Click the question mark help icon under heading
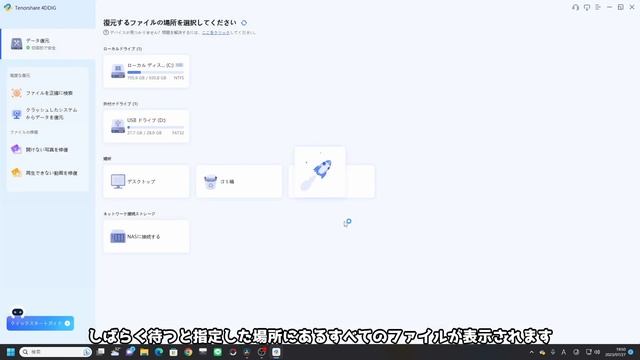640x360 pixels. [x=106, y=32]
